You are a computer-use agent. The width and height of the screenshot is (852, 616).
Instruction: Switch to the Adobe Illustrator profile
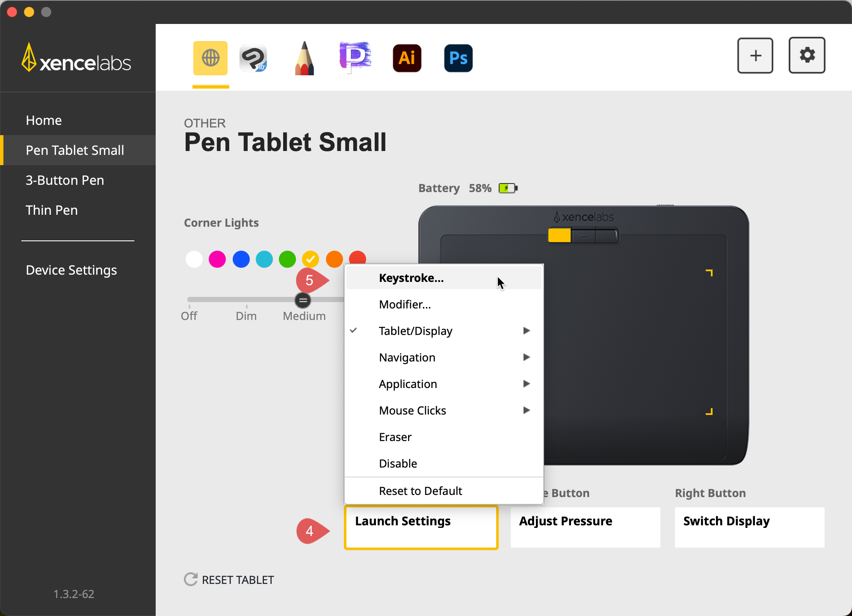coord(407,58)
